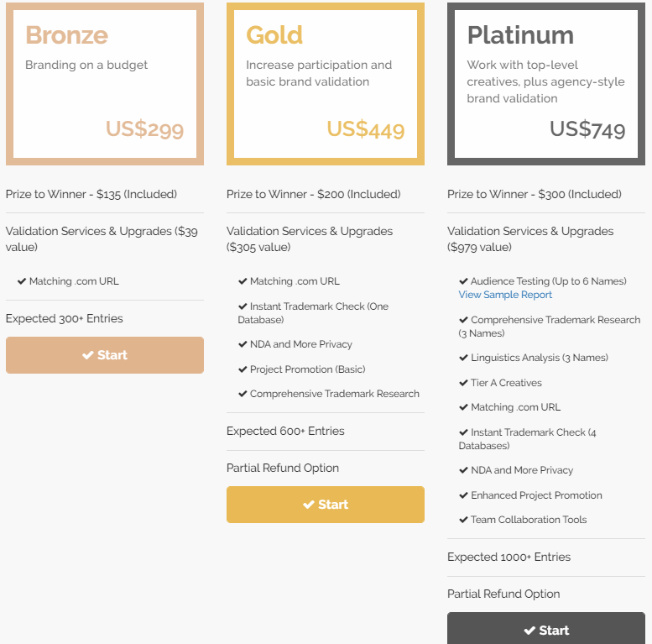Click checkmark next to Team Collaboration Tools
This screenshot has height=644, width=652.
tap(463, 520)
